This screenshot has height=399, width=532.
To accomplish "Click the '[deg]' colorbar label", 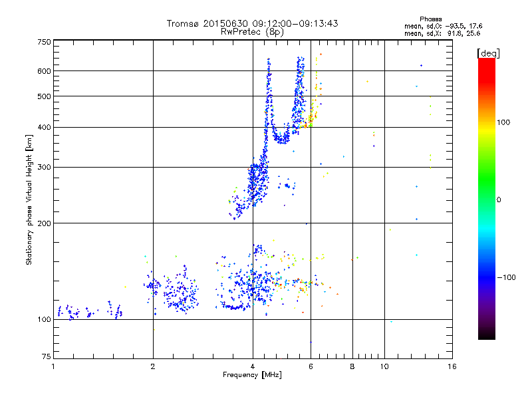I will tap(488, 53).
